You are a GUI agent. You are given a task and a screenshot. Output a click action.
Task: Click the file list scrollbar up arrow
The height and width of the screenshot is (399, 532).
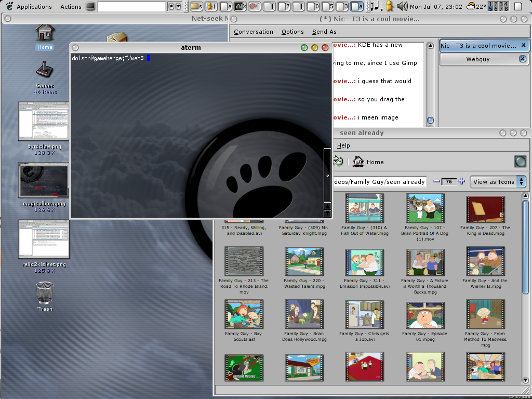pyautogui.click(x=525, y=196)
